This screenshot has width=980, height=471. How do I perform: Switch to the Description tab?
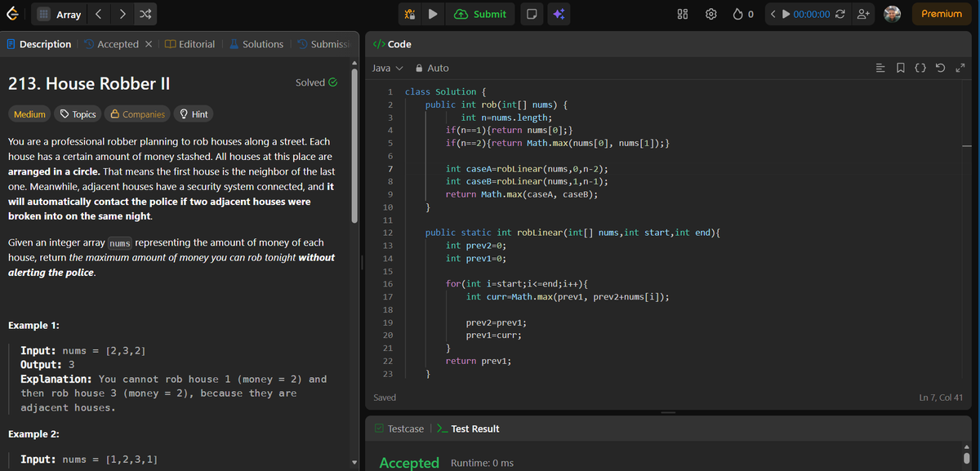point(38,44)
